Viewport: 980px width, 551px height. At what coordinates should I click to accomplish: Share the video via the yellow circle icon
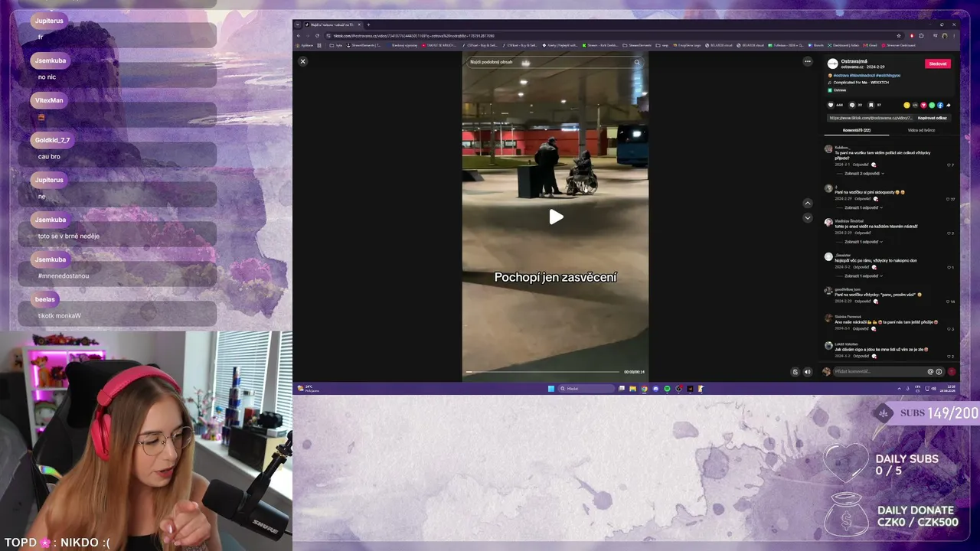pyautogui.click(x=907, y=105)
